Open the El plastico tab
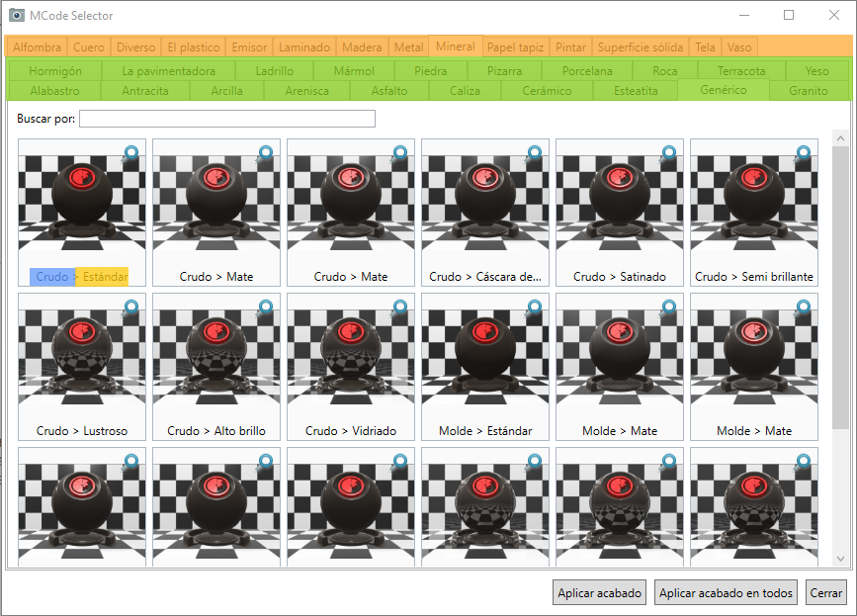This screenshot has height=616, width=857. [x=194, y=47]
